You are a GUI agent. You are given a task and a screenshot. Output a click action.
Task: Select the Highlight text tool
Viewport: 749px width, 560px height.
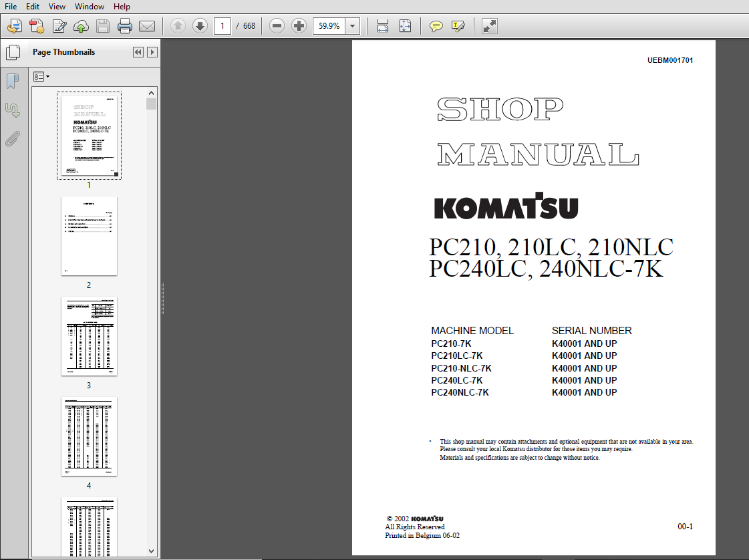coord(458,26)
